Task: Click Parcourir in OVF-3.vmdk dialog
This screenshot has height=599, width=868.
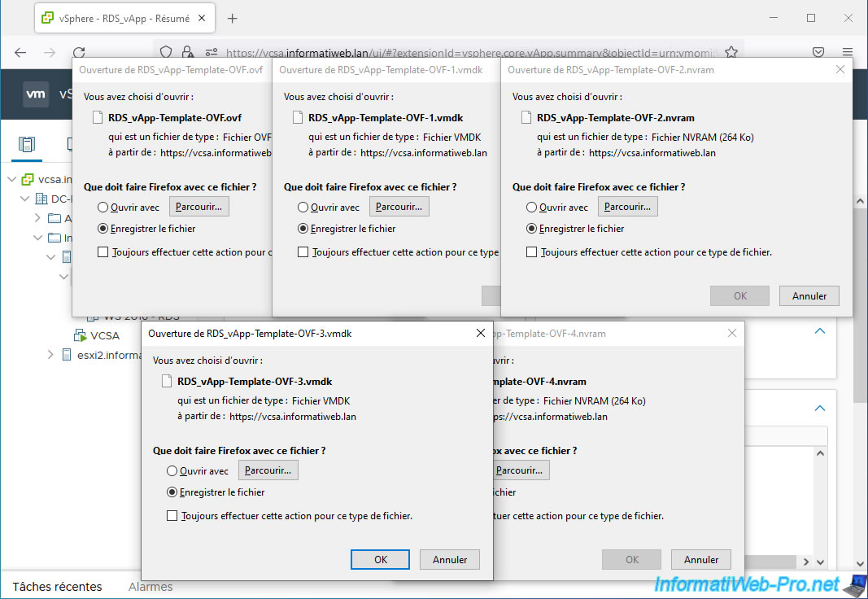Action: 268,470
